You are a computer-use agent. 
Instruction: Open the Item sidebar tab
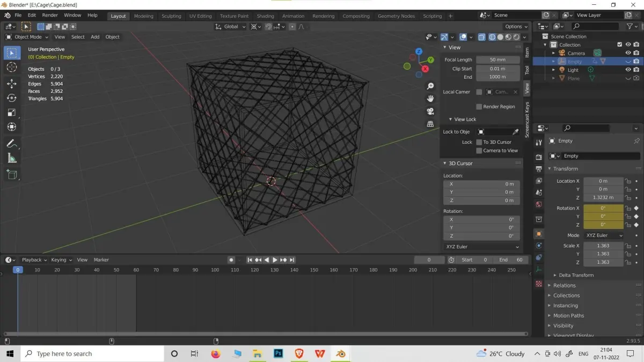527,52
